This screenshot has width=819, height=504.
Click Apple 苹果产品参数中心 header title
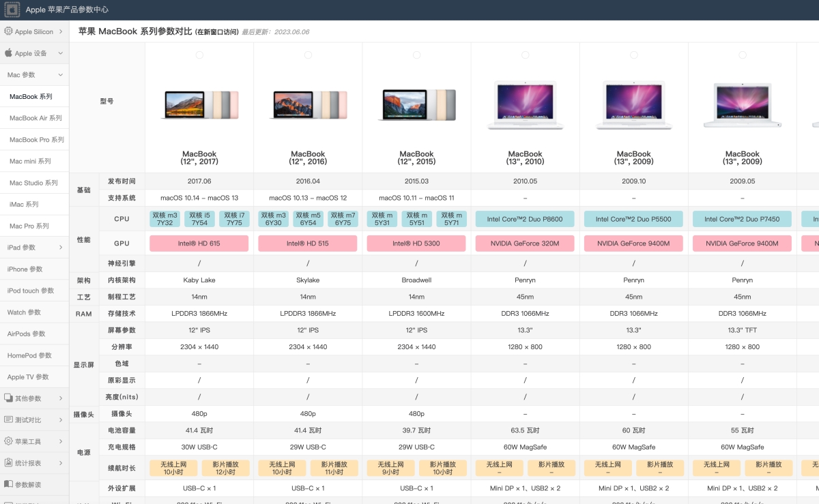(67, 10)
